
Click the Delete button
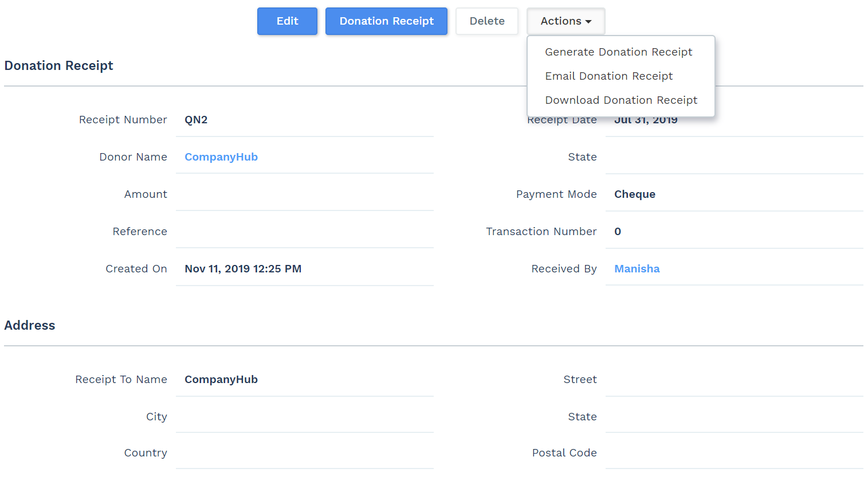pos(486,21)
